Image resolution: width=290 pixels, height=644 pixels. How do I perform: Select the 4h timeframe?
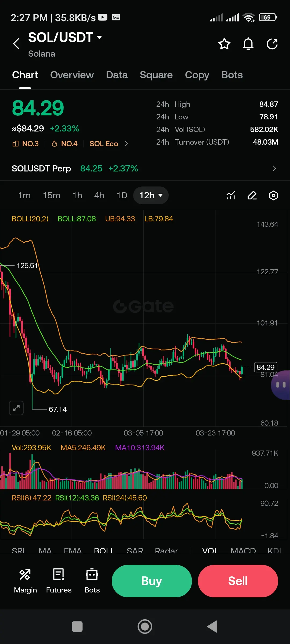point(99,195)
